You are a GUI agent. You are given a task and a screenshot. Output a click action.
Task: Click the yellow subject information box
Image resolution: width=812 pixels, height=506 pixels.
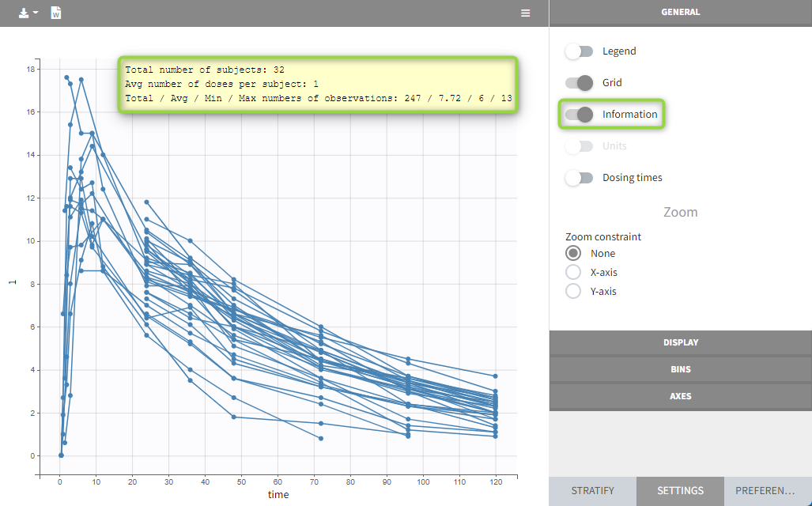point(318,85)
